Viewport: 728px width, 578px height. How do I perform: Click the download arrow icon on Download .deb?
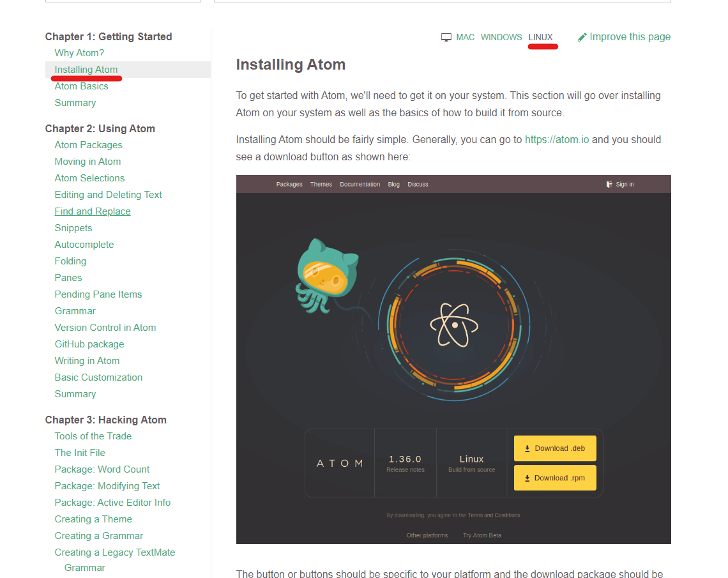tap(527, 448)
